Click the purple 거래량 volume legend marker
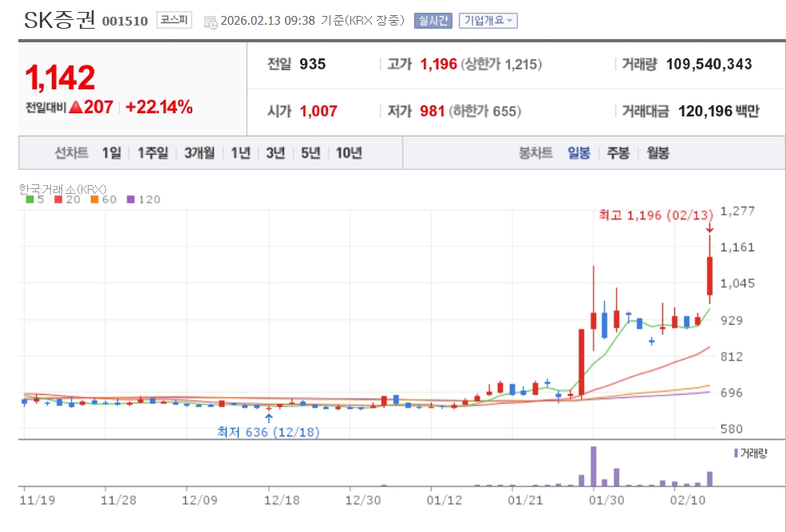The image size is (786, 532). 736,453
